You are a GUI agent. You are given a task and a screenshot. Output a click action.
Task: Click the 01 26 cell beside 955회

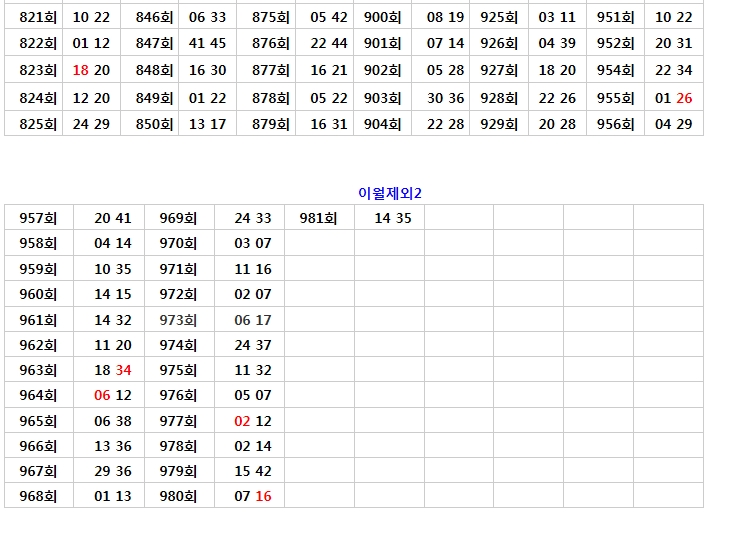(x=674, y=98)
